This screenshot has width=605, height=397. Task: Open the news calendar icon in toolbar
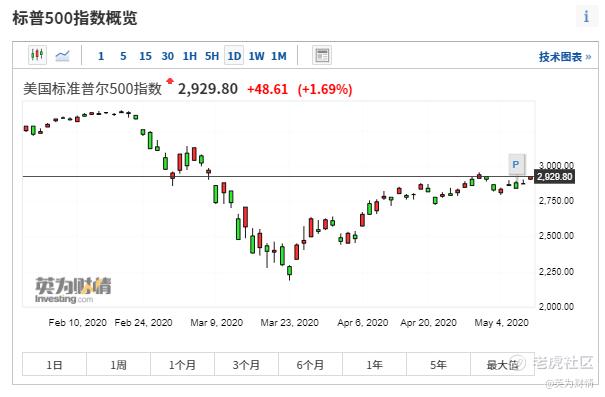pyautogui.click(x=322, y=56)
